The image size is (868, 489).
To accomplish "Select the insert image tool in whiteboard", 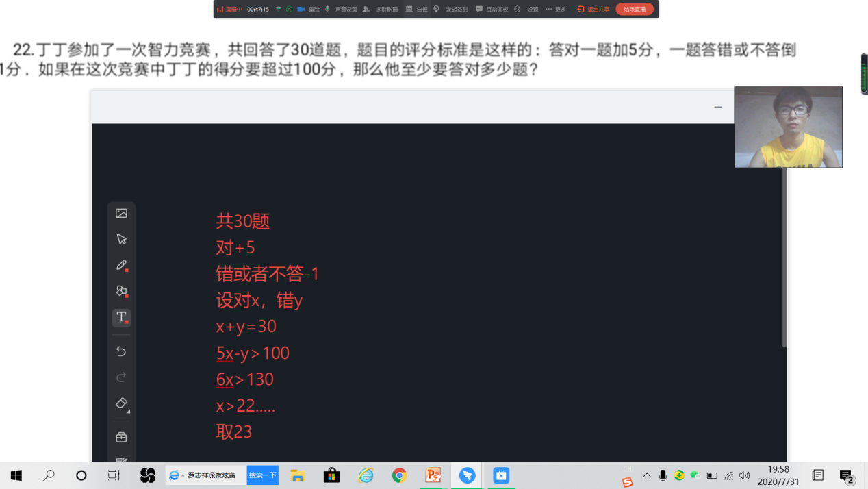I will [x=121, y=214].
